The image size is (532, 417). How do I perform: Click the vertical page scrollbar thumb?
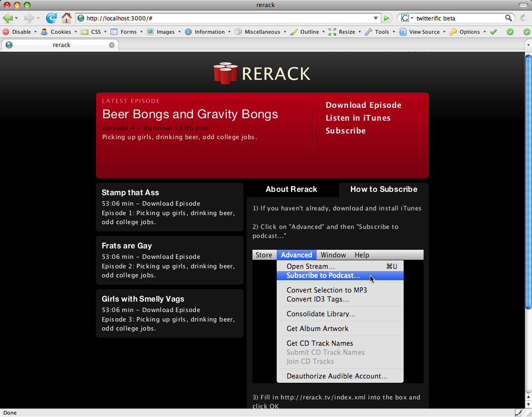pyautogui.click(x=528, y=181)
